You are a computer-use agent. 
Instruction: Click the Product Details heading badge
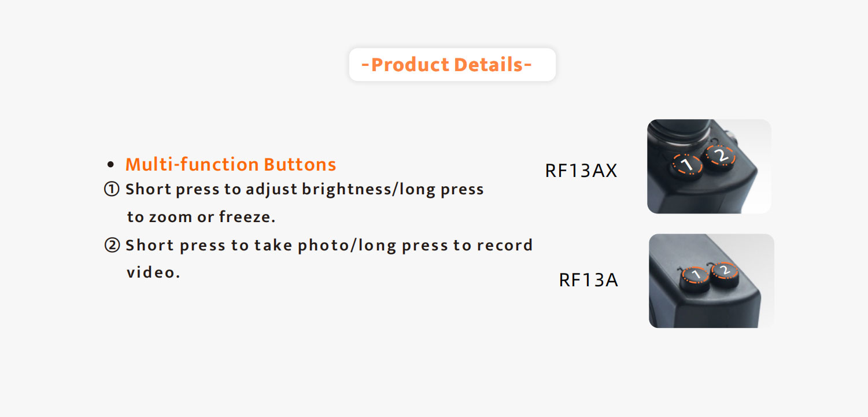[452, 65]
